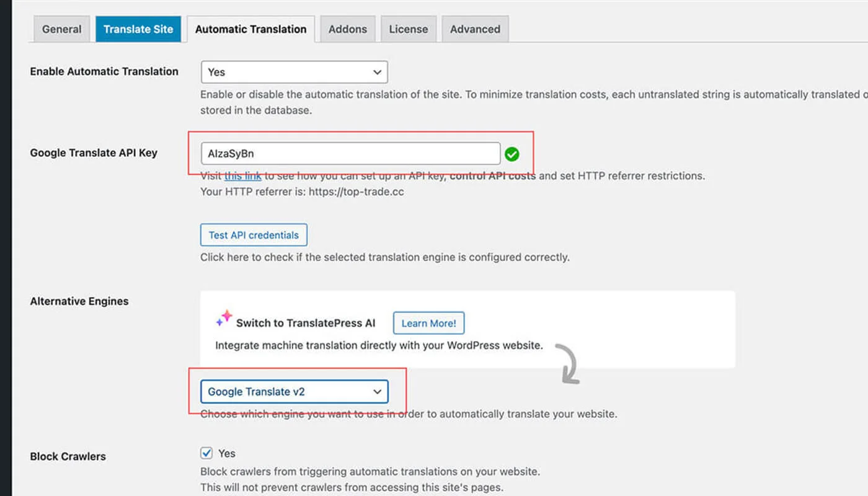The height and width of the screenshot is (496, 868).
Task: Go to the Addons tab
Action: point(347,29)
